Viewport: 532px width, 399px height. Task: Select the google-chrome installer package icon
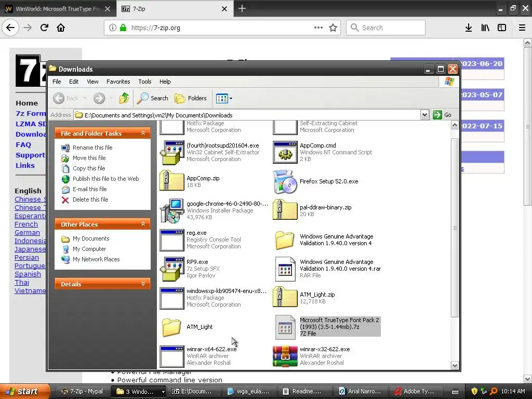(x=171, y=211)
